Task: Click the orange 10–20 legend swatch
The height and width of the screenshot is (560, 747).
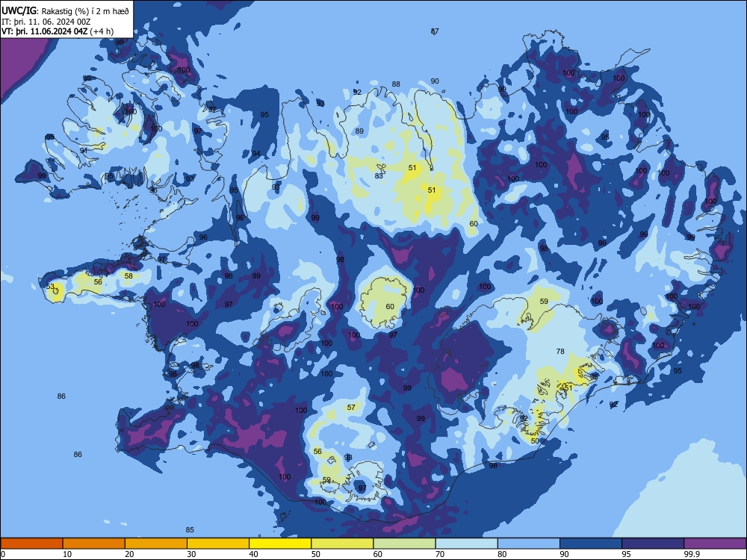Action: 94,544
